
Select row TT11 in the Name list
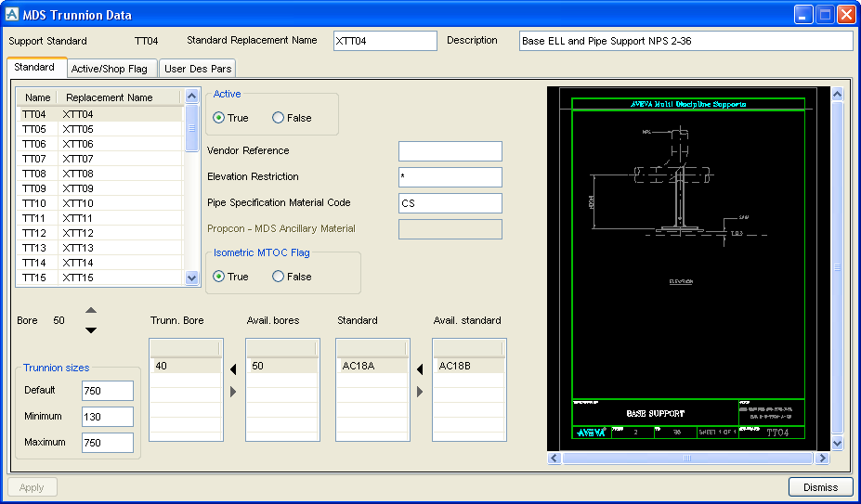pos(100,218)
